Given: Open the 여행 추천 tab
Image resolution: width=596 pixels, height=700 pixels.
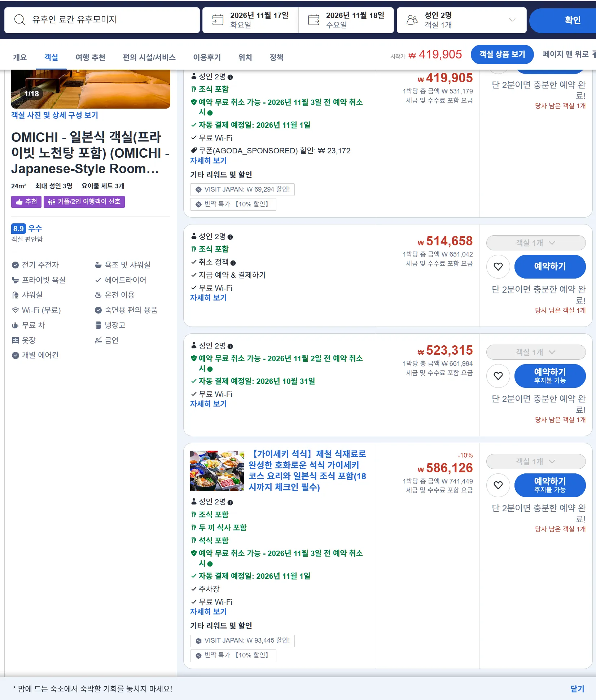Looking at the screenshot, I should [x=90, y=57].
